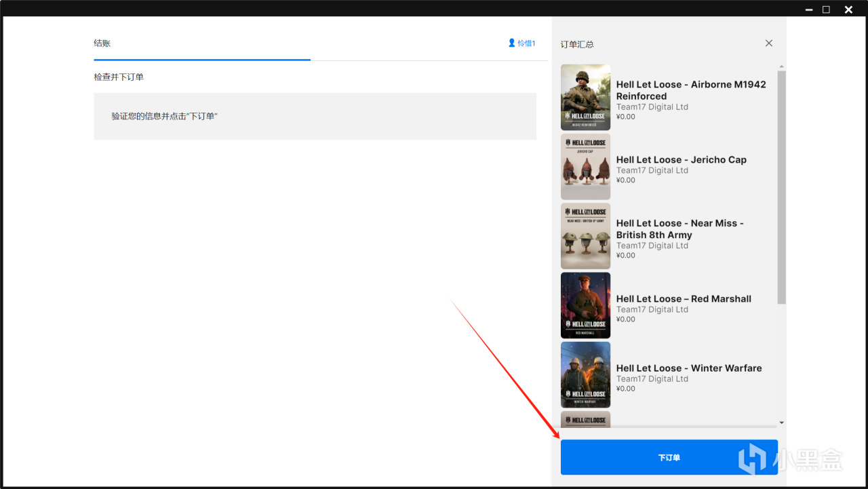
Task: Click the Jericho Cap thumbnail
Action: point(585,167)
